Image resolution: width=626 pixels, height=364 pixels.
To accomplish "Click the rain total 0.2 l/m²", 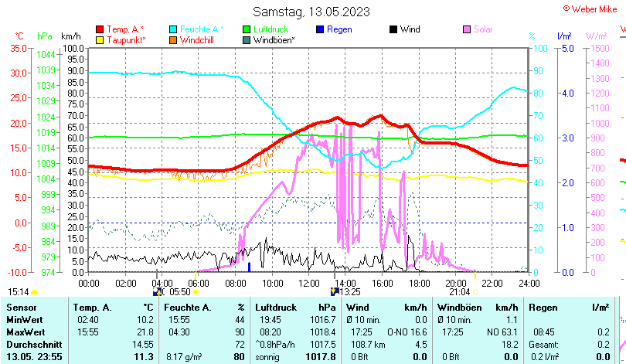I will click(x=545, y=357).
